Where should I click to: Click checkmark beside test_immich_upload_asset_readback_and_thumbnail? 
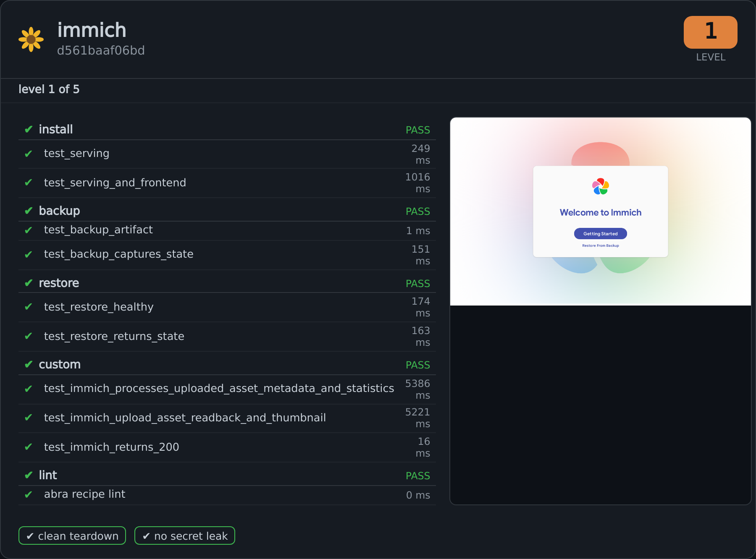pyautogui.click(x=29, y=418)
